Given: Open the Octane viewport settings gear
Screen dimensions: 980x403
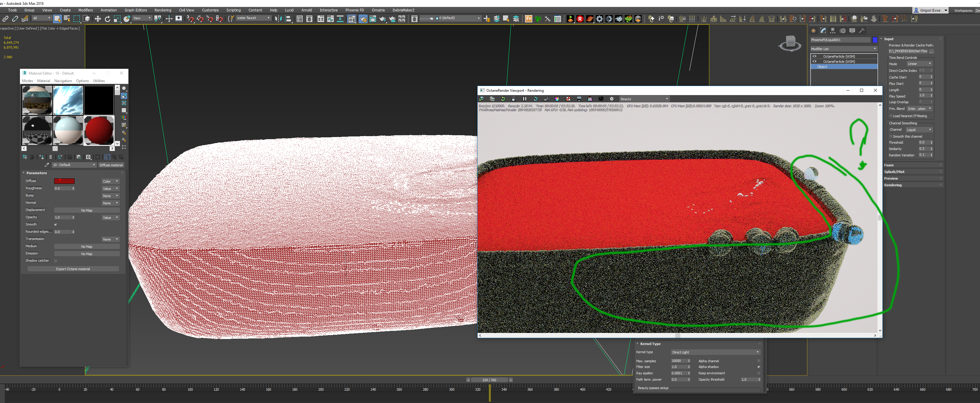Looking at the screenshot, I should point(612,99).
